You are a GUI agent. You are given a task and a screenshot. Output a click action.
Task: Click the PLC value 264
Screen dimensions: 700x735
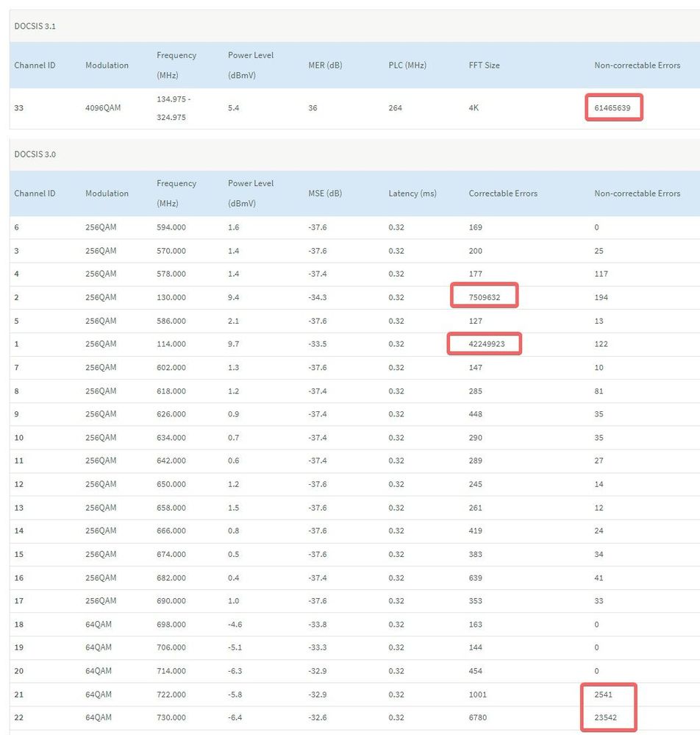[x=395, y=108]
